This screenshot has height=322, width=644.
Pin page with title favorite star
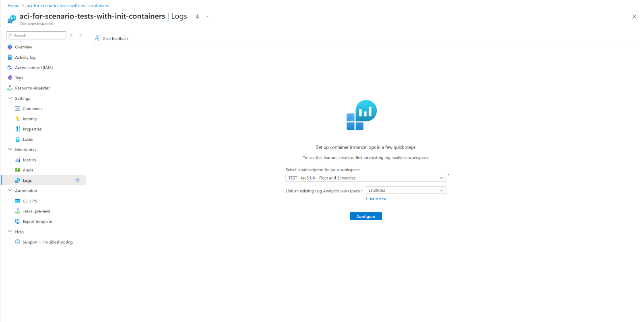tap(197, 17)
